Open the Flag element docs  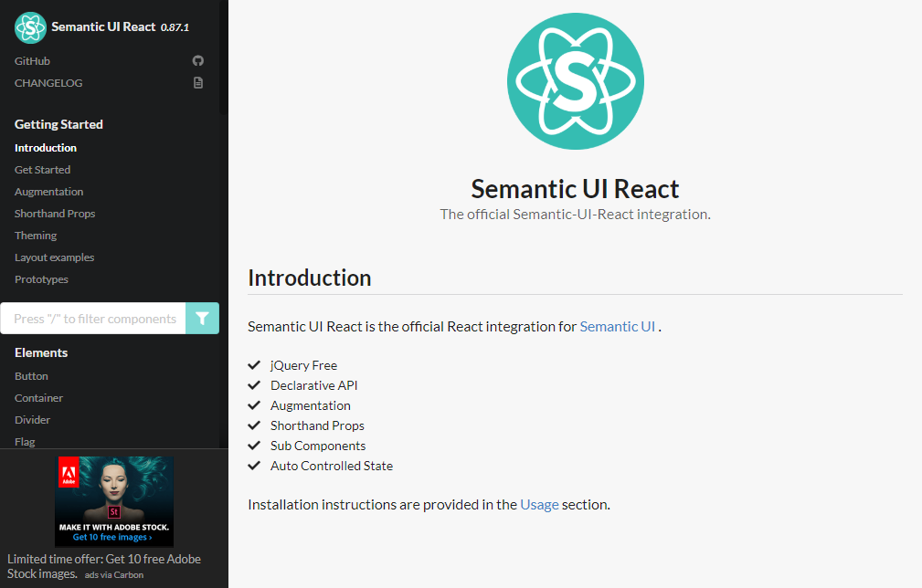point(25,442)
